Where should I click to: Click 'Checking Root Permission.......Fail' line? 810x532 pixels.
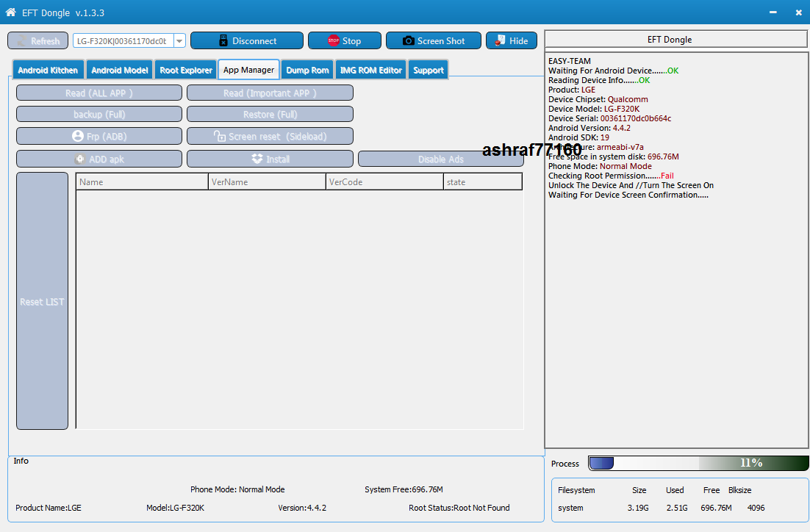pos(611,176)
